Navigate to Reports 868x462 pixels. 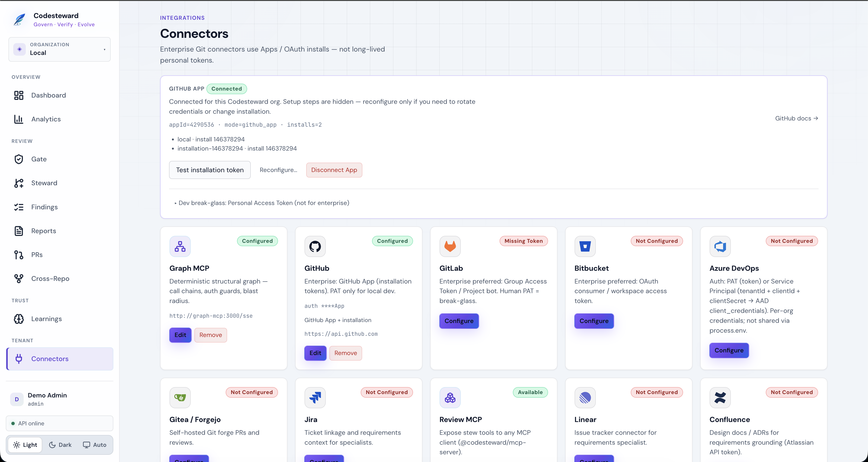[x=59, y=231]
